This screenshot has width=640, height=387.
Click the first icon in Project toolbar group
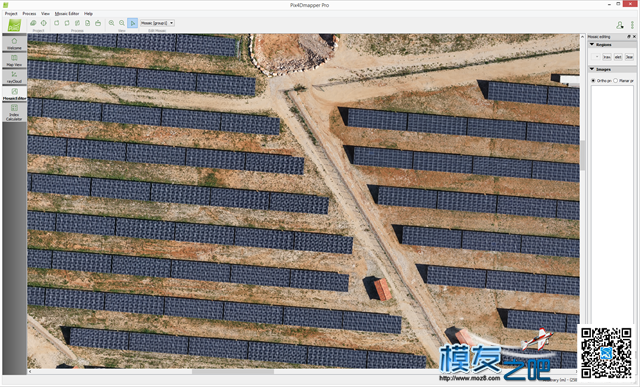(33, 23)
